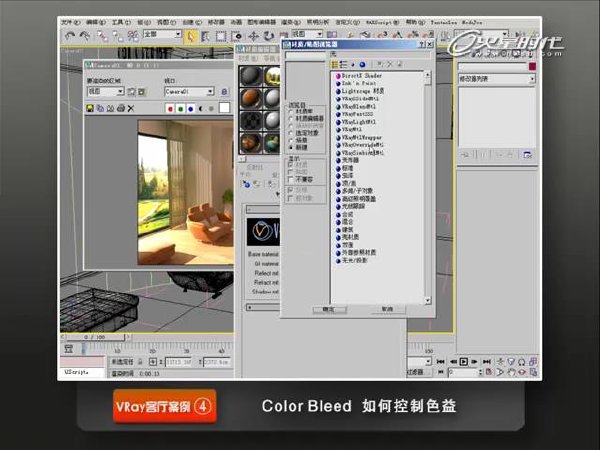Open the 视图 menu
The width and height of the screenshot is (600, 450).
tap(166, 23)
